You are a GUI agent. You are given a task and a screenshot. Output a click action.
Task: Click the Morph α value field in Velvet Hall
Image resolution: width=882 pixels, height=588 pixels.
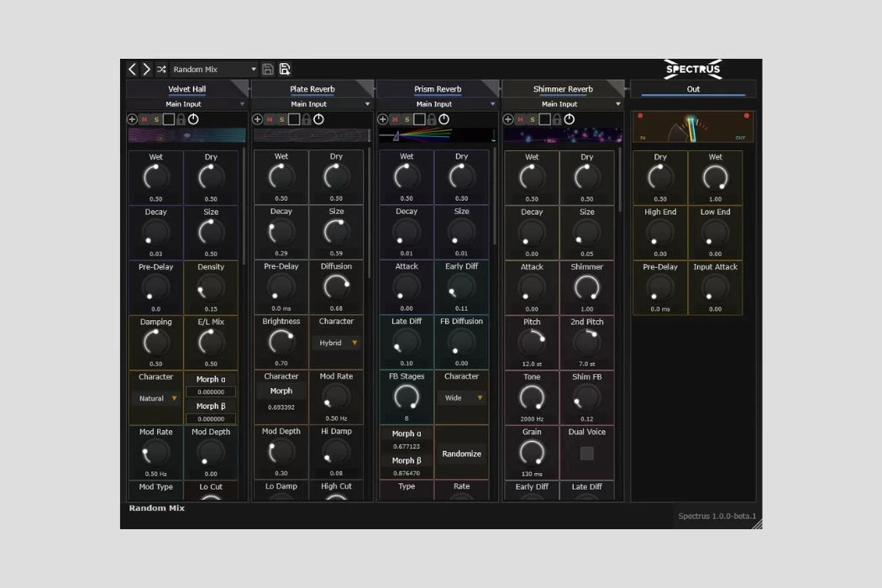pos(211,392)
